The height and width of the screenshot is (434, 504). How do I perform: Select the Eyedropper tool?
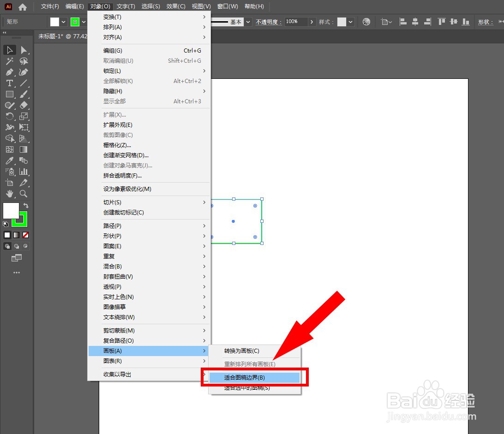click(10, 161)
